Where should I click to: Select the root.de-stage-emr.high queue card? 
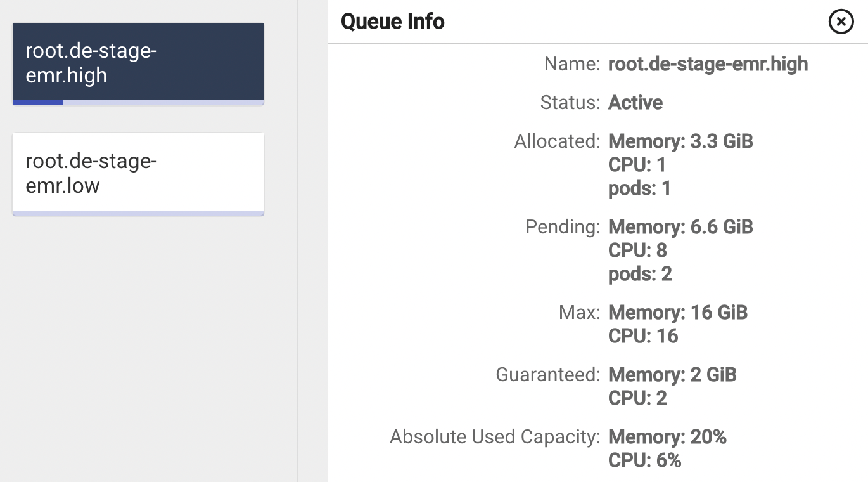coord(137,62)
